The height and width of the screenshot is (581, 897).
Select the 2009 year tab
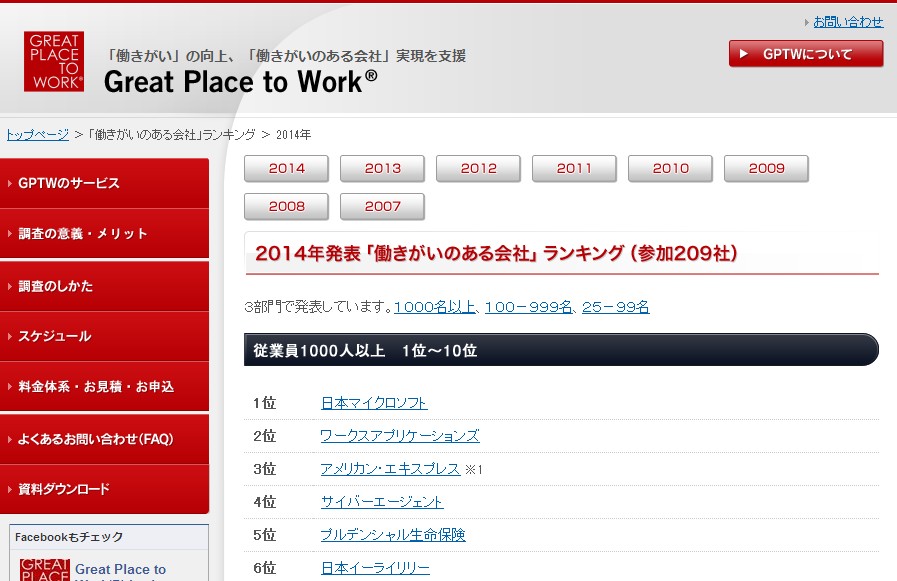767,168
